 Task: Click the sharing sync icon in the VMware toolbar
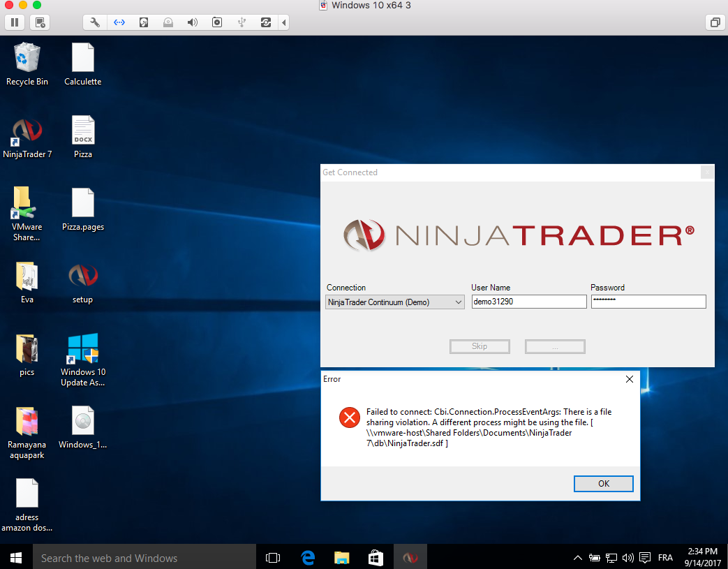click(265, 22)
